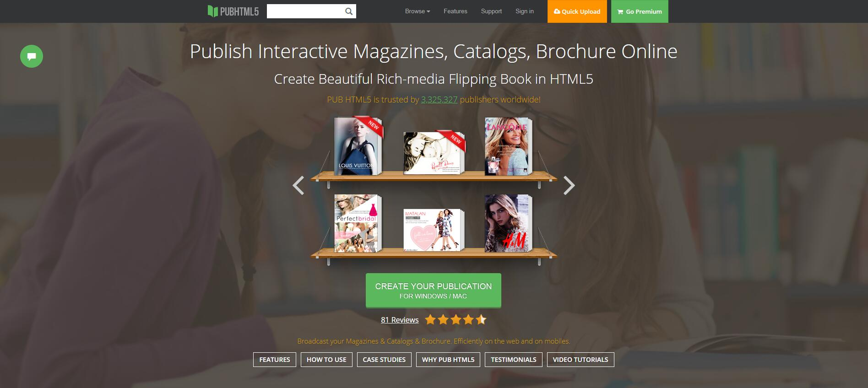Viewport: 868px width, 388px height.
Task: Open the Features nav item
Action: tap(456, 11)
